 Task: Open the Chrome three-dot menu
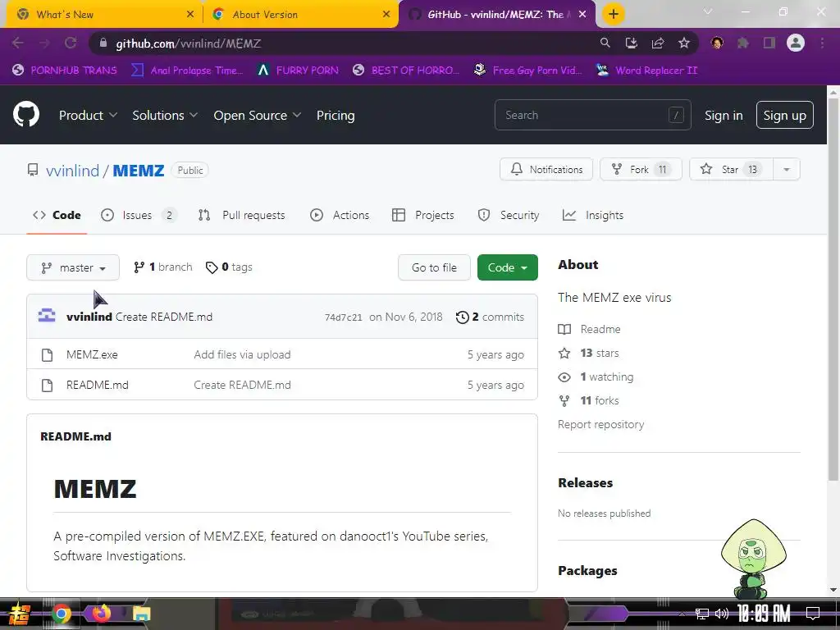click(x=822, y=43)
